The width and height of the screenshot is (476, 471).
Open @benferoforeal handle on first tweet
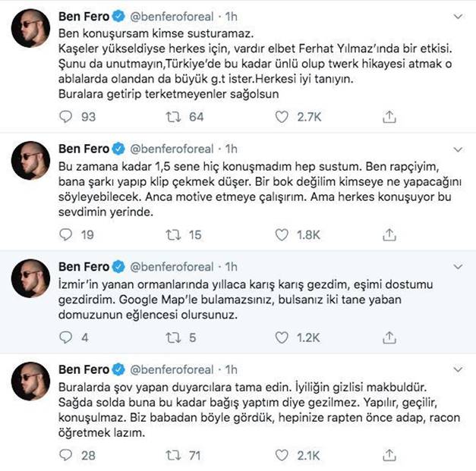pos(172,17)
